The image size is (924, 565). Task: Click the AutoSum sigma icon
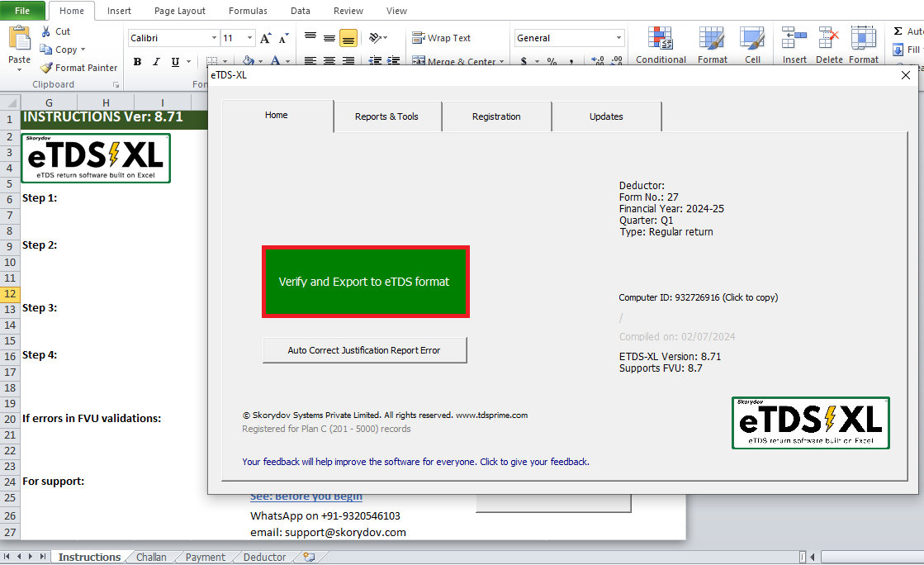click(898, 31)
